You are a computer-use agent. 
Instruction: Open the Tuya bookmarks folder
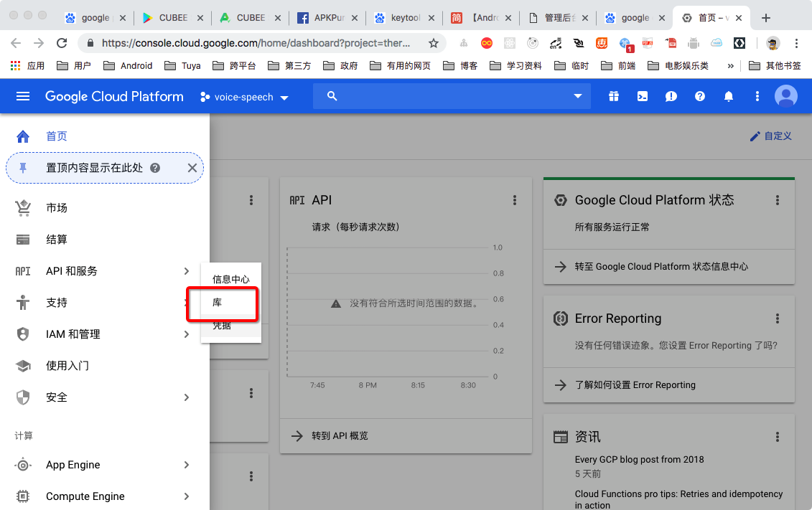pos(183,66)
